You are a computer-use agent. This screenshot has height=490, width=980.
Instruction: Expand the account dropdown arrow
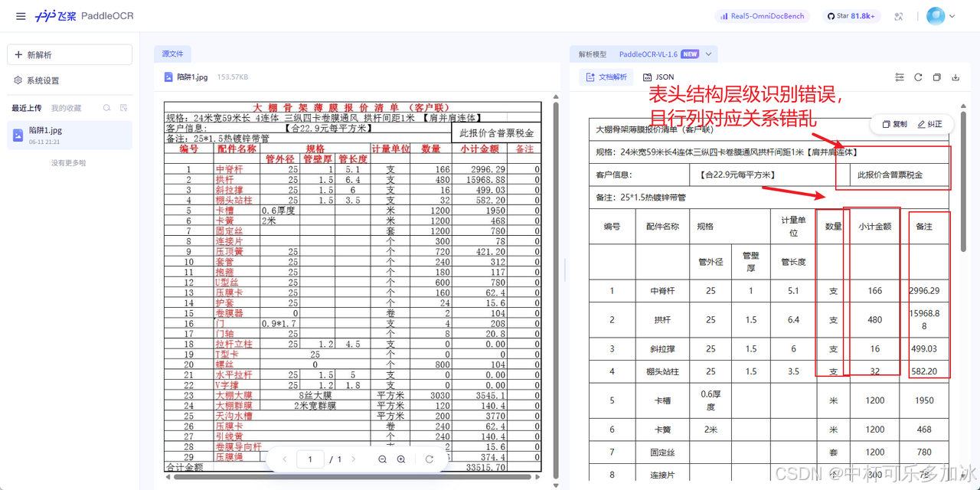952,16
